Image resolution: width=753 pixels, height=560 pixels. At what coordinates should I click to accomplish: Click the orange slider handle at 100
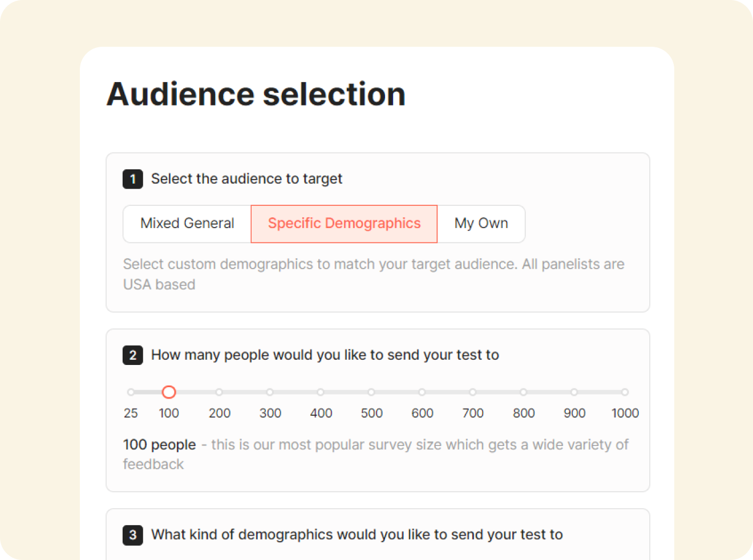[x=169, y=392]
